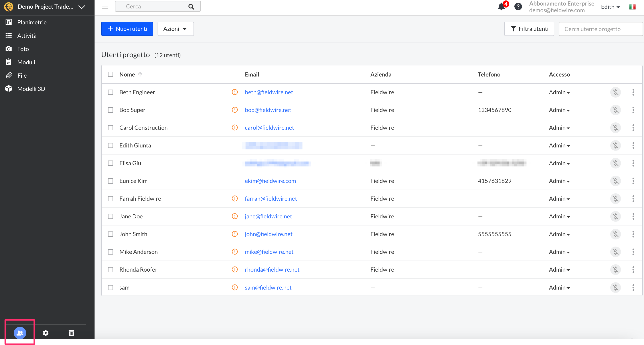Click the warning icon next to Bob Super
Image resolution: width=644 pixels, height=345 pixels.
(x=235, y=110)
